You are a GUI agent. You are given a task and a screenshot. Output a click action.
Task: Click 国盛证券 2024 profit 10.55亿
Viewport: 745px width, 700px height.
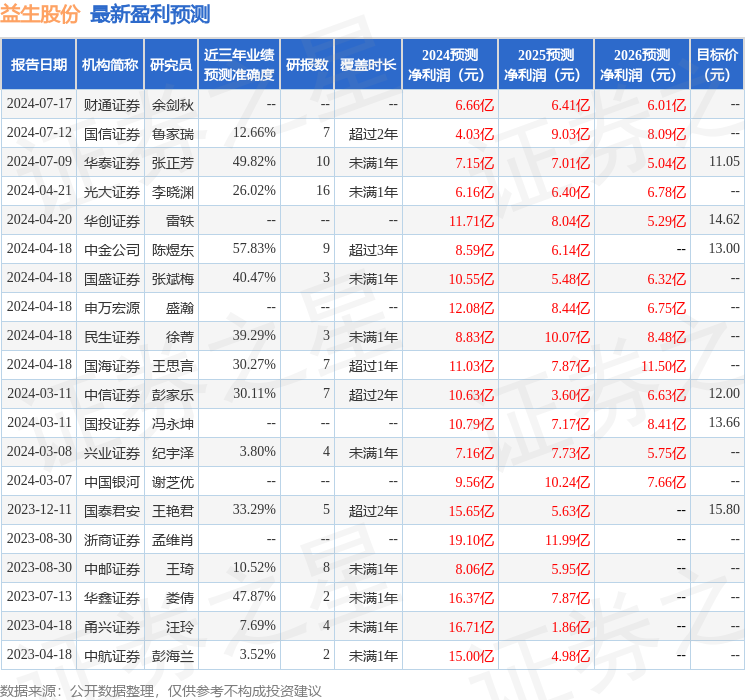(471, 279)
